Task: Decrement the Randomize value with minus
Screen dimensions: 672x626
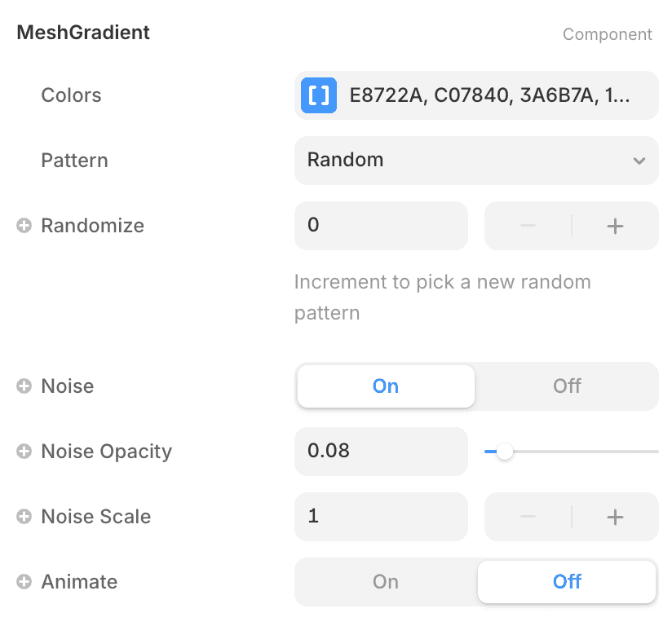Action: 528,226
